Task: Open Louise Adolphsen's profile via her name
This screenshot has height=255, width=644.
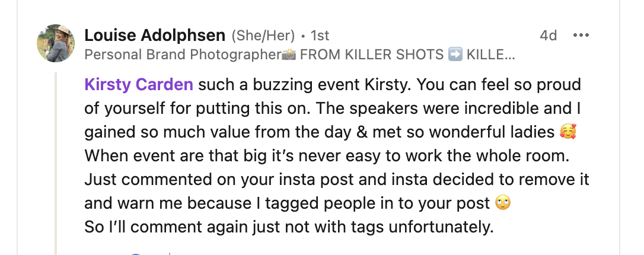Action: pyautogui.click(x=155, y=36)
